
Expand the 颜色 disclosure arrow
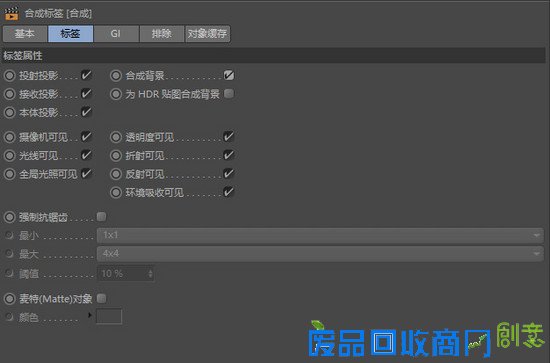click(x=89, y=315)
